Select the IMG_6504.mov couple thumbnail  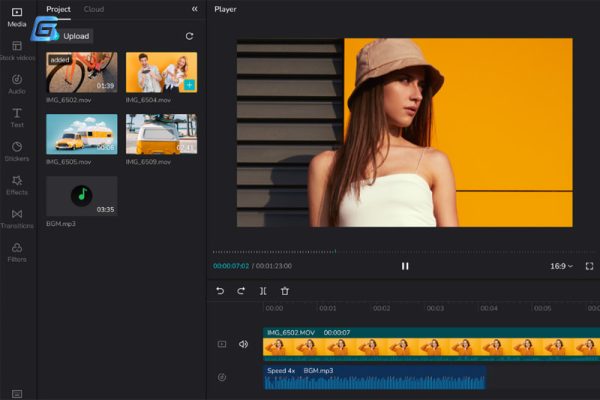161,72
